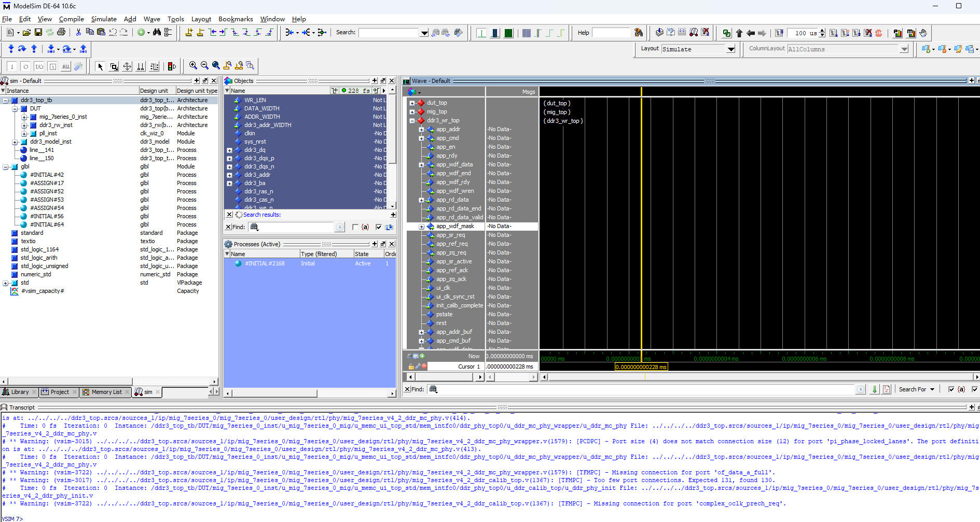
Task: Click the toolbar Search input field
Action: coord(389,33)
